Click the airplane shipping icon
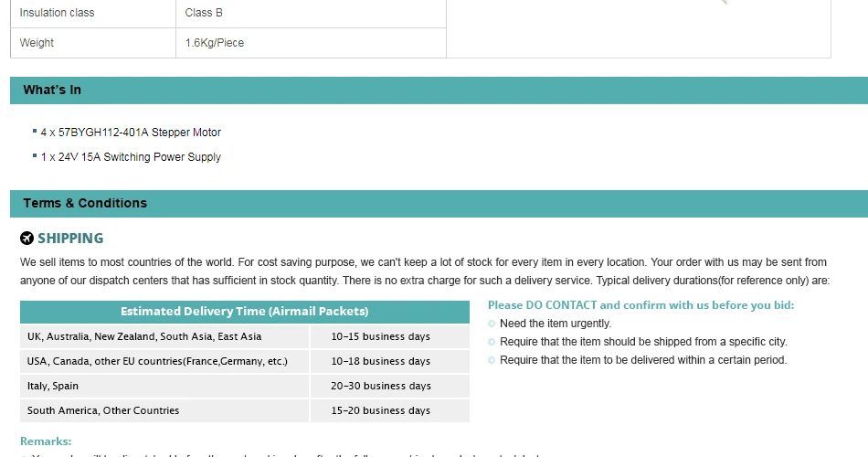The width and height of the screenshot is (868, 457). point(26,239)
